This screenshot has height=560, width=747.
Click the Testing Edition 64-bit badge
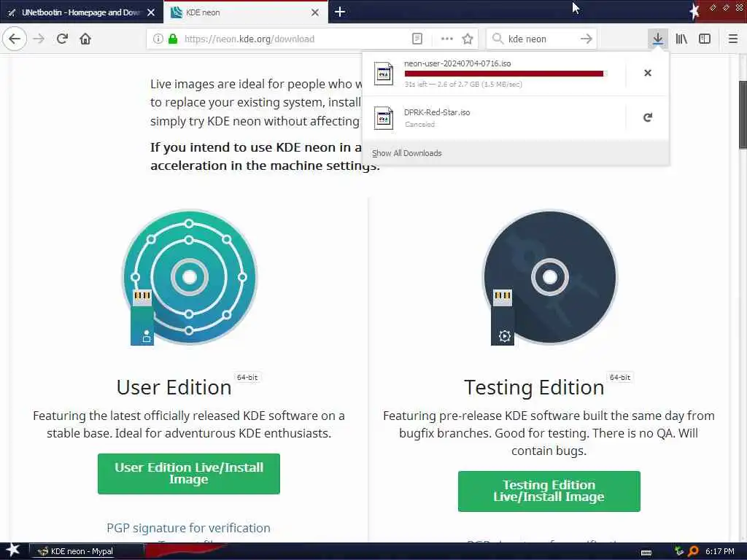620,377
